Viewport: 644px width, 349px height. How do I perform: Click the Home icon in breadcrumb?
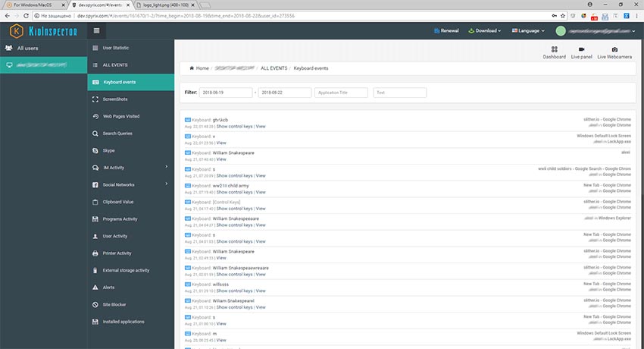tap(192, 68)
